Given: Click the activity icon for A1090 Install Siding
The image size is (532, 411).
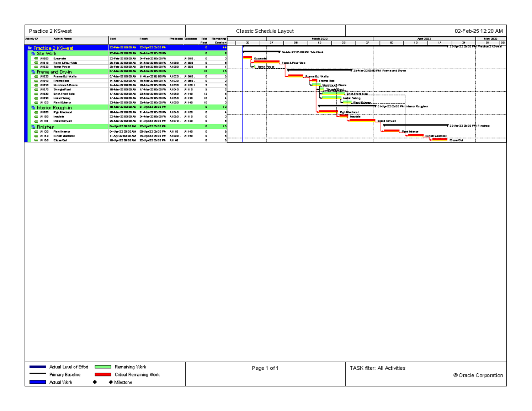Looking at the screenshot, I should [x=36, y=98].
